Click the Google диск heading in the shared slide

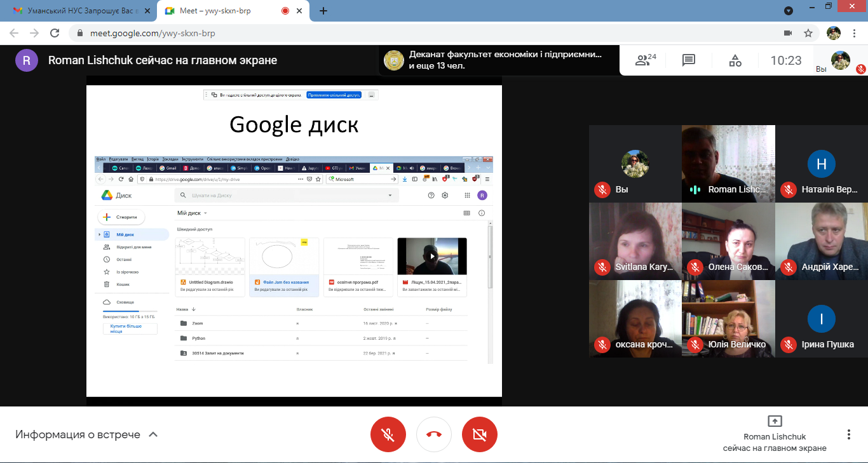pyautogui.click(x=294, y=124)
